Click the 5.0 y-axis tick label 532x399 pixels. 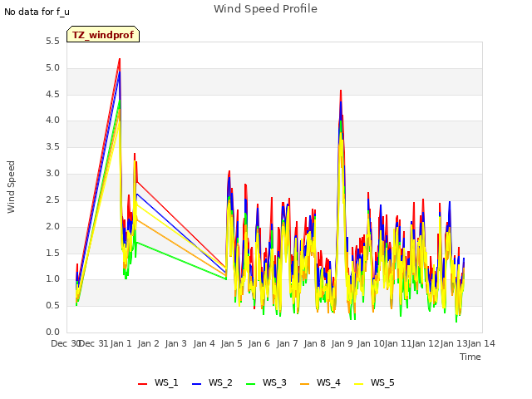[x=52, y=68]
